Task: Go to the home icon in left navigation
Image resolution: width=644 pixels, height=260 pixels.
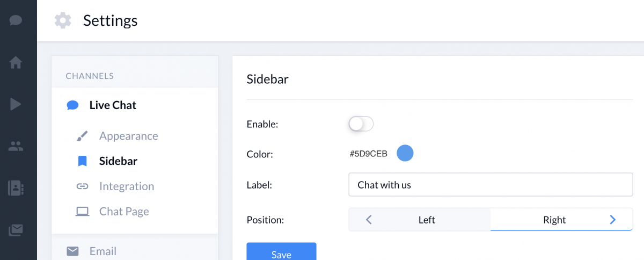Action: (16, 62)
